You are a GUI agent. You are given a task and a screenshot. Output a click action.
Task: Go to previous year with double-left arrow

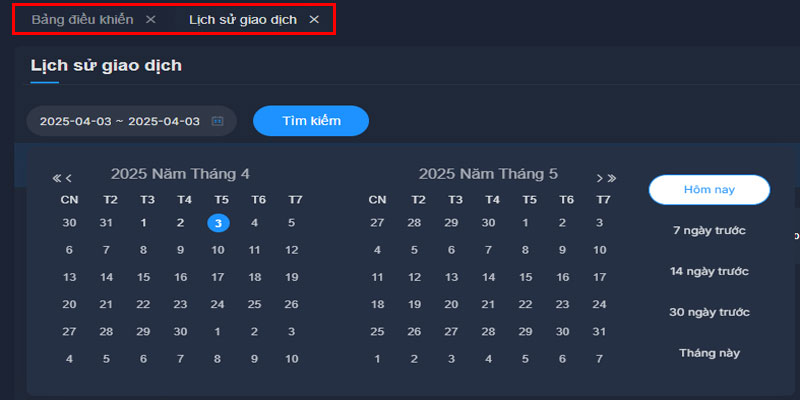57,178
